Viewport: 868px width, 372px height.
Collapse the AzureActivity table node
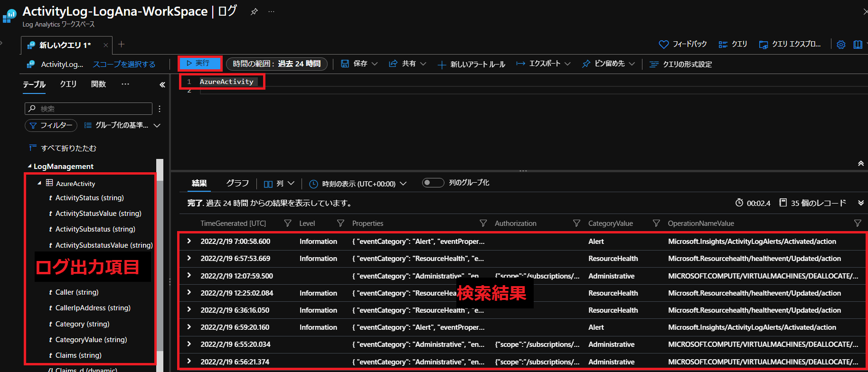pyautogui.click(x=39, y=183)
